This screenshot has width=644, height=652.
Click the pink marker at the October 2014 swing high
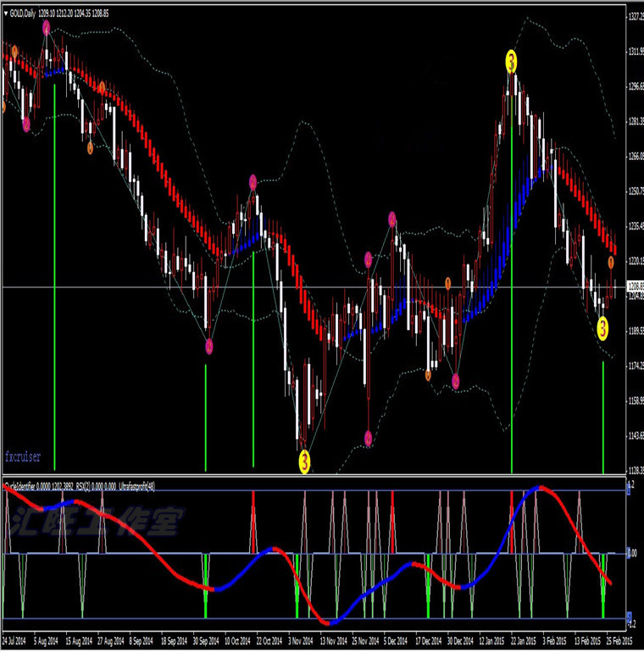[253, 182]
